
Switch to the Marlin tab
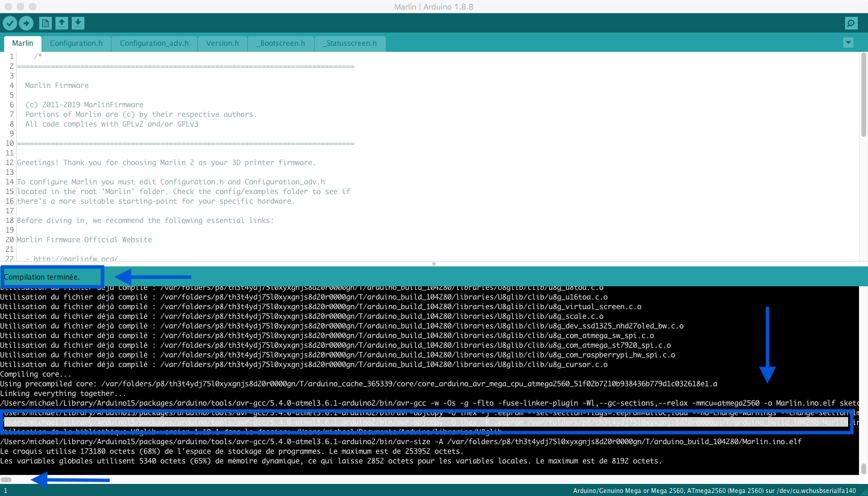(23, 43)
